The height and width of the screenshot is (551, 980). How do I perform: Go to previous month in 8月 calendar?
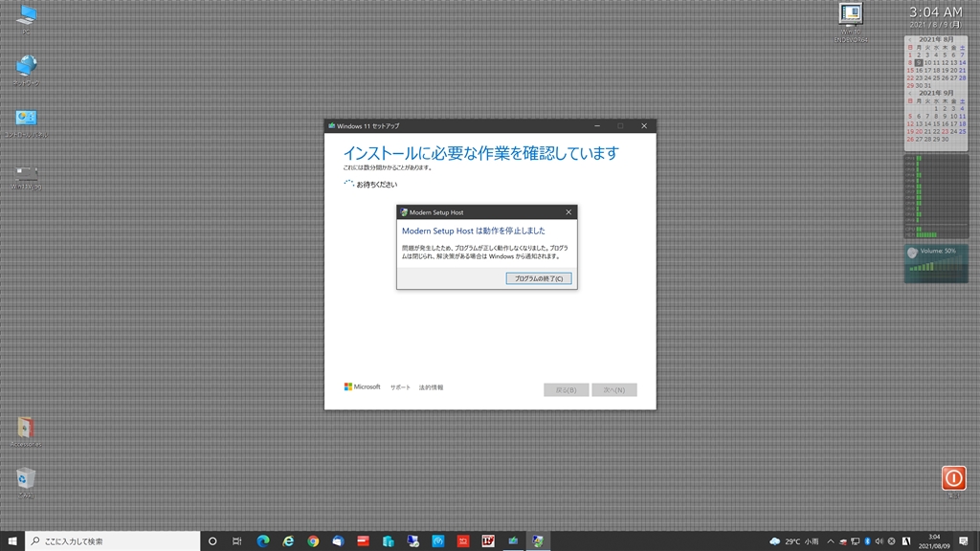(909, 39)
